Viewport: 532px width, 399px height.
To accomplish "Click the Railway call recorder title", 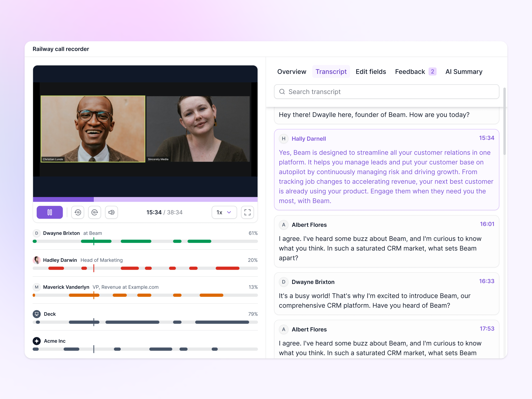I will coord(61,49).
